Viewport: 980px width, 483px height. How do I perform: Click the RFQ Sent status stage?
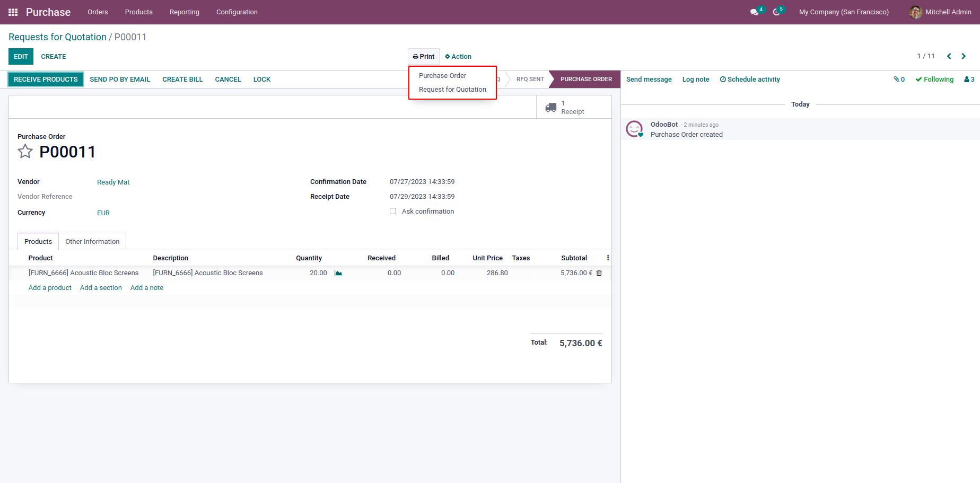tap(530, 80)
